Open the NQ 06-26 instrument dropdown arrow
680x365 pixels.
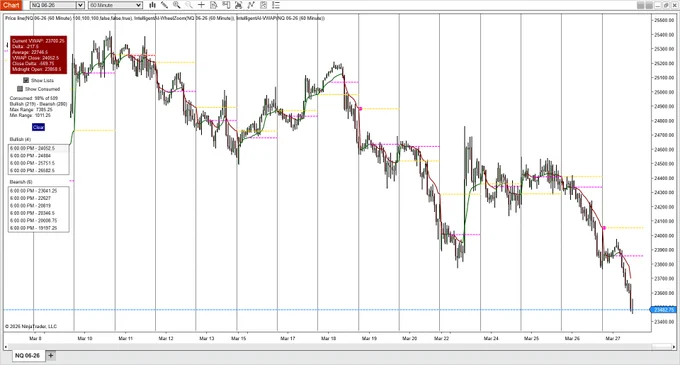80,5
